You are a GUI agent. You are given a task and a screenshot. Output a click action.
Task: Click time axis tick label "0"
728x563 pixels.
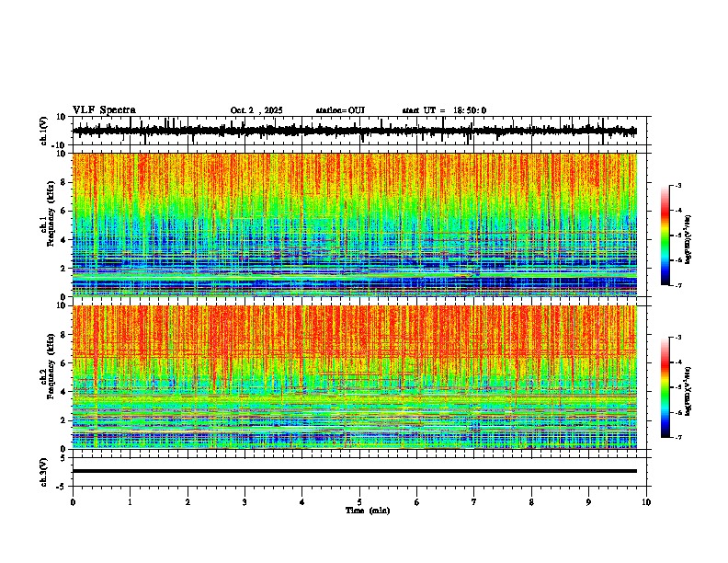(x=73, y=502)
